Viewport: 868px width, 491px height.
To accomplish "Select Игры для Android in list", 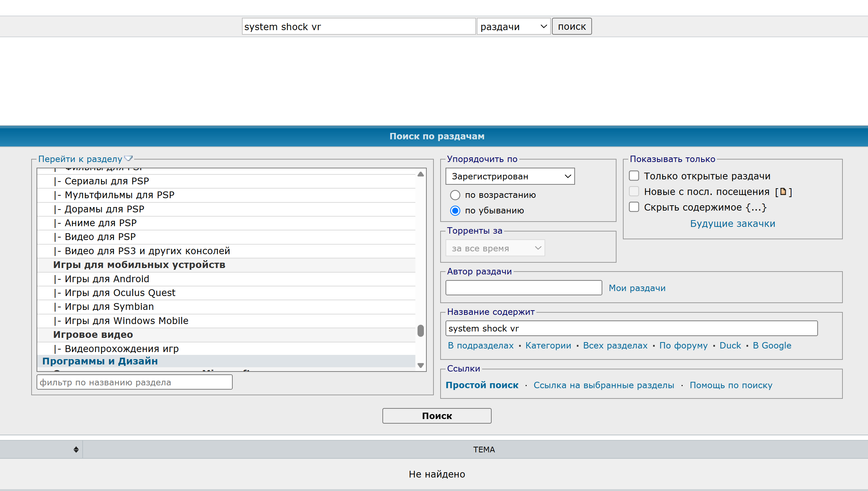I will (x=226, y=279).
